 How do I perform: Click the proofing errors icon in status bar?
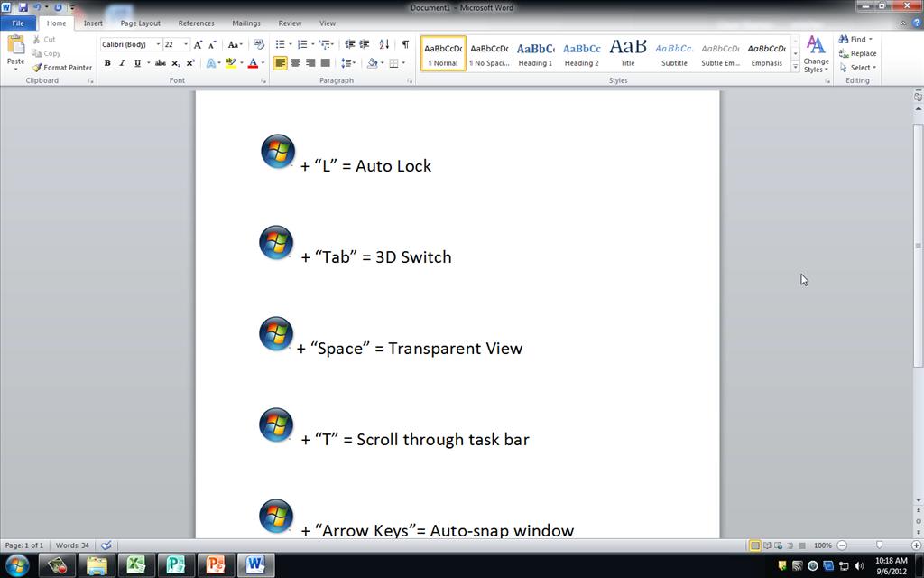(x=106, y=545)
